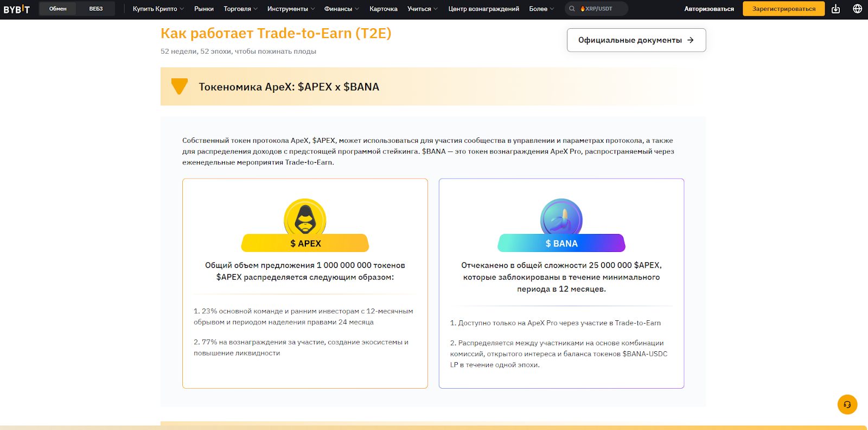
Task: Expand the Купить Крипто dropdown
Action: (x=158, y=9)
